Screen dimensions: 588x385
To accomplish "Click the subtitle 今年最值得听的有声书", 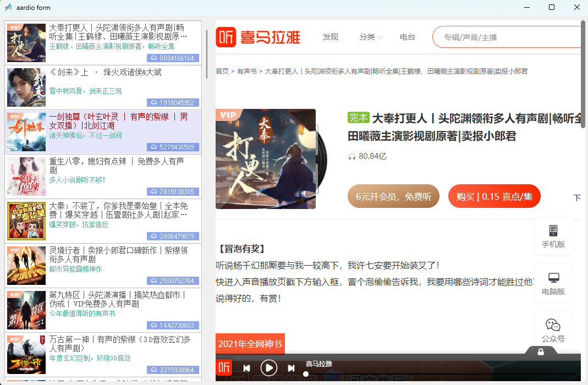I will [82, 314].
